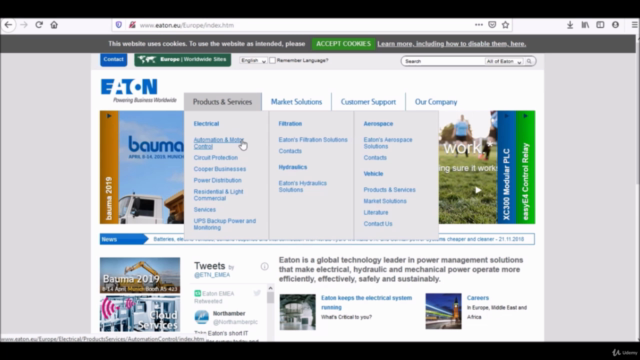
Task: Click the Twitter bird icon in tweet
Action: tap(257, 293)
